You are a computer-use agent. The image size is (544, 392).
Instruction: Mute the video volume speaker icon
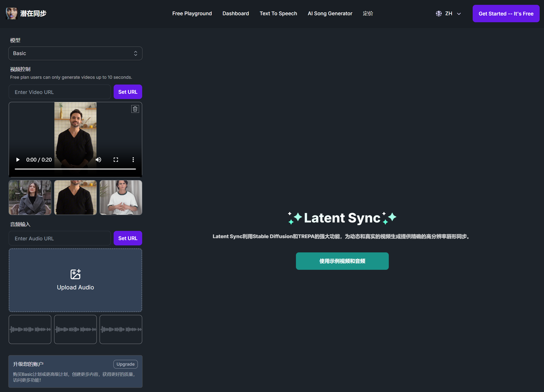[x=98, y=160]
